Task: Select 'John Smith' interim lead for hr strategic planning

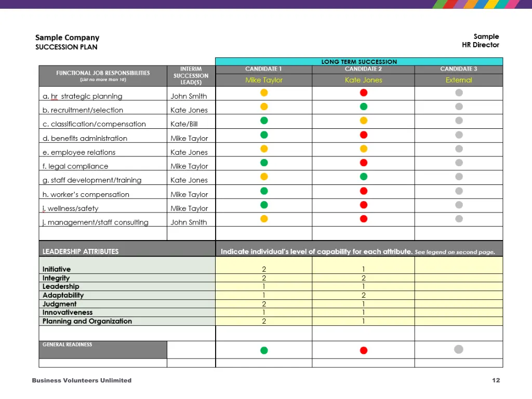Action: (189, 96)
